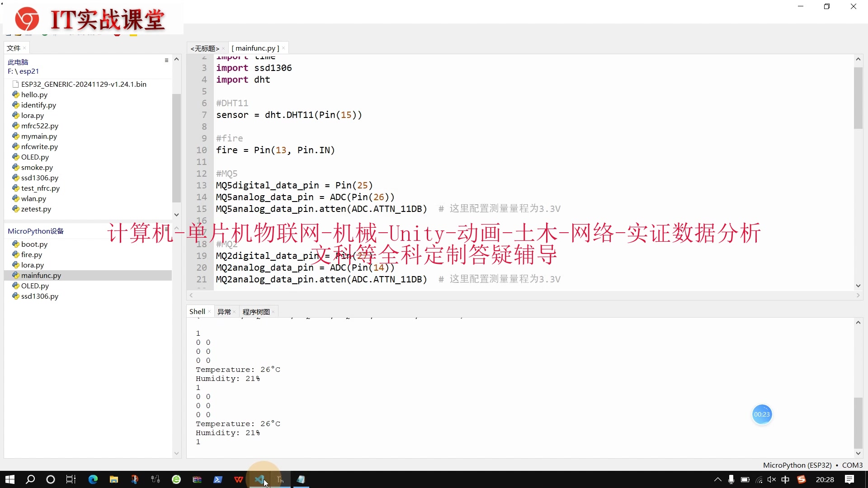The width and height of the screenshot is (868, 488).
Task: Open the Windows notification center icon
Action: coord(849,479)
